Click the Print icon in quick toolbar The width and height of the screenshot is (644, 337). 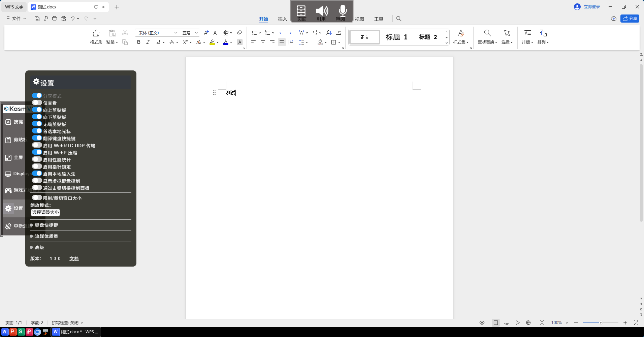click(55, 19)
